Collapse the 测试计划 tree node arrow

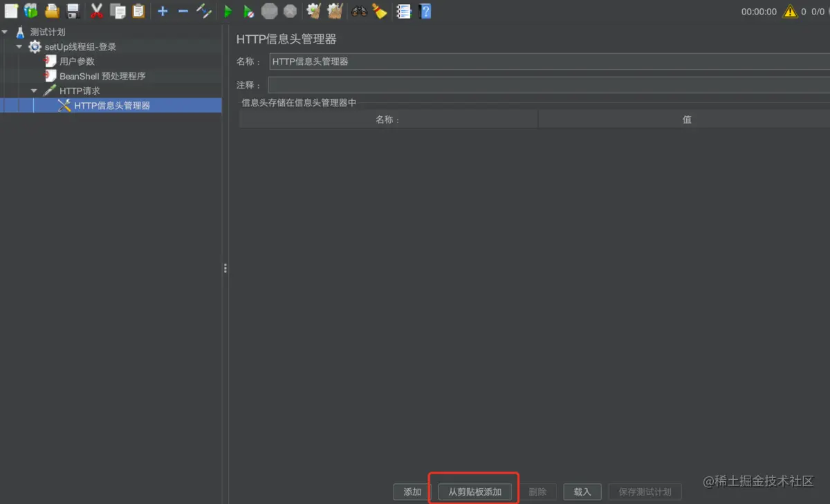coord(6,32)
